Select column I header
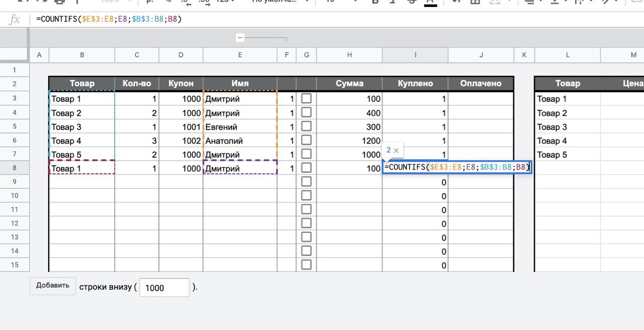This screenshot has width=644, height=330. click(x=415, y=55)
